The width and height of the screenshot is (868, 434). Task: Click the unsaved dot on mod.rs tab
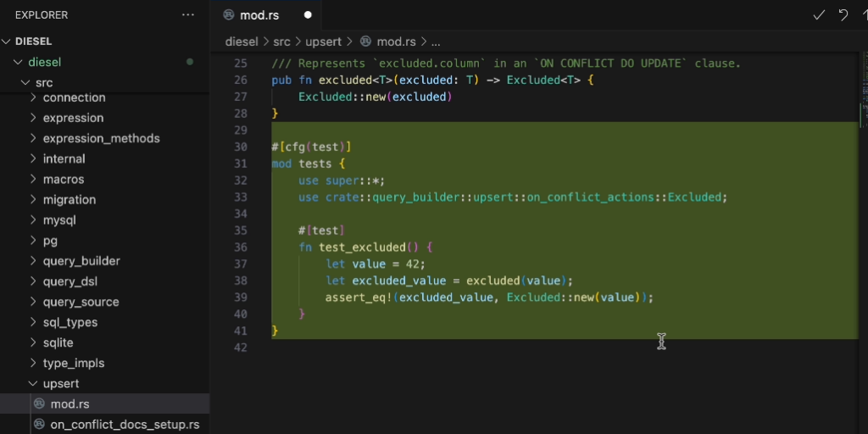coord(308,15)
